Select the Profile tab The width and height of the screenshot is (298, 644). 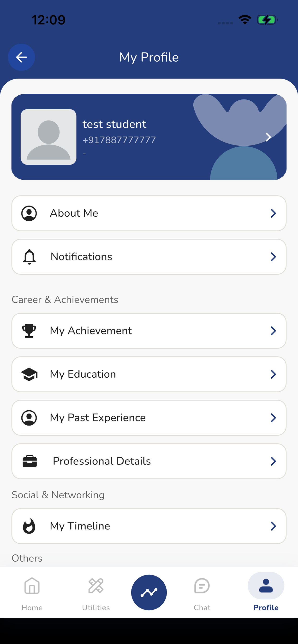click(x=266, y=592)
